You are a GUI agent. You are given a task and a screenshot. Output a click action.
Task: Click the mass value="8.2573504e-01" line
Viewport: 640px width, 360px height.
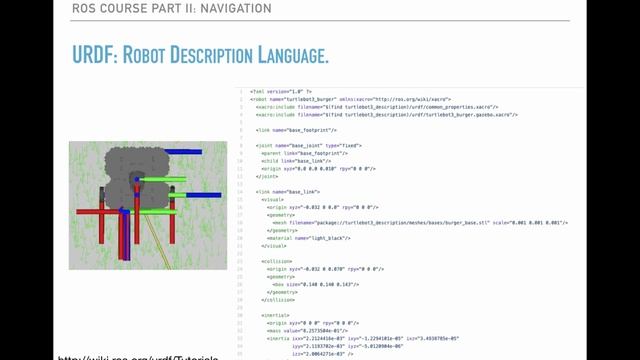pyautogui.click(x=307, y=331)
